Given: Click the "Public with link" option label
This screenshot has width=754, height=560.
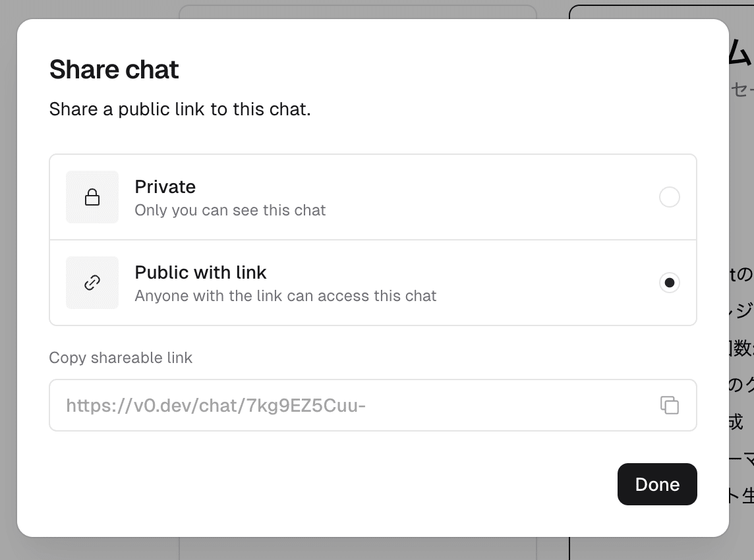Looking at the screenshot, I should pyautogui.click(x=200, y=273).
